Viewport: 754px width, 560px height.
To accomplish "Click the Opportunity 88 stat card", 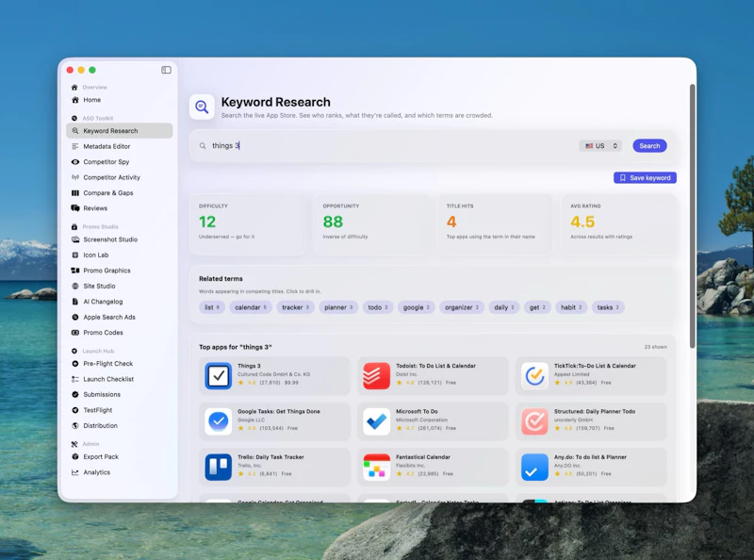I will (370, 223).
